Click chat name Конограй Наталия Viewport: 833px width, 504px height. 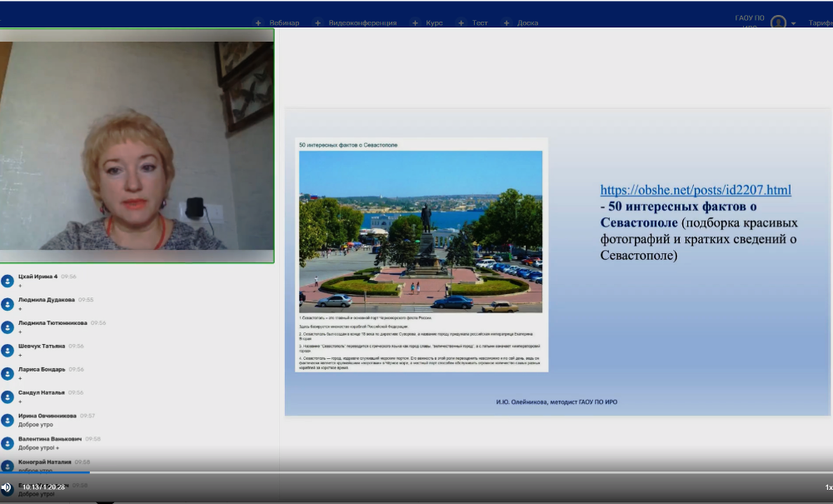click(x=45, y=462)
